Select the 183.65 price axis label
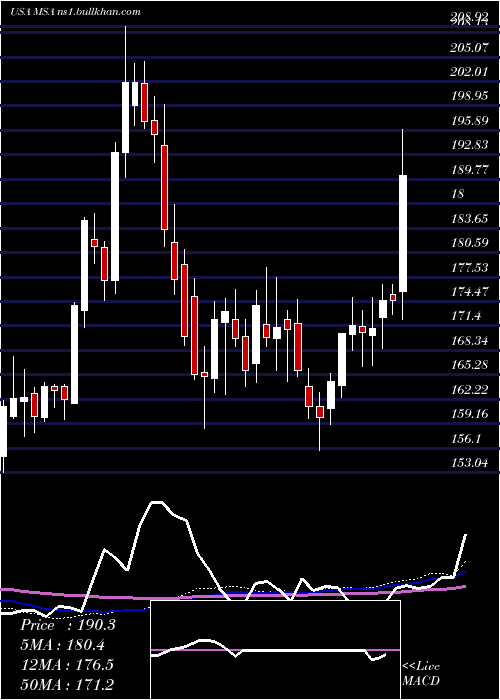This screenshot has width=500, height=700. [x=469, y=219]
